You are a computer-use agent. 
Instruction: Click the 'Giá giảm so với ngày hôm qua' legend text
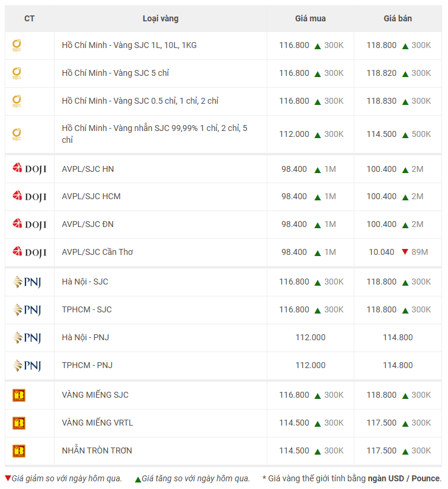[x=67, y=478]
